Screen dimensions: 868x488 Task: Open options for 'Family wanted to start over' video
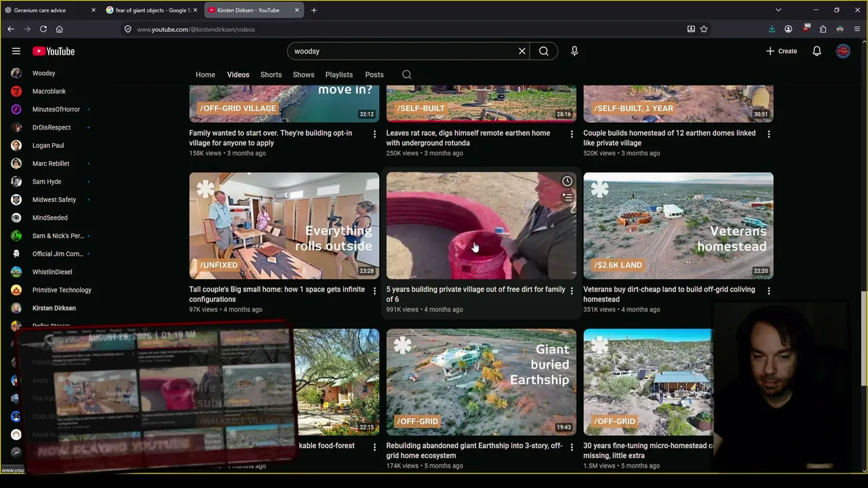(374, 134)
